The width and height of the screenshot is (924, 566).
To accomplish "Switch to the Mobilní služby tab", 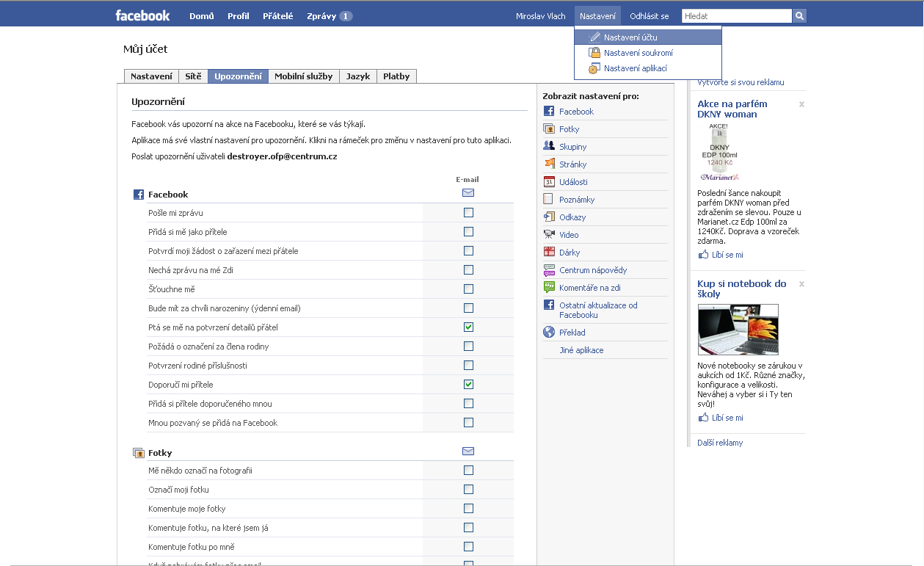I will (x=304, y=76).
